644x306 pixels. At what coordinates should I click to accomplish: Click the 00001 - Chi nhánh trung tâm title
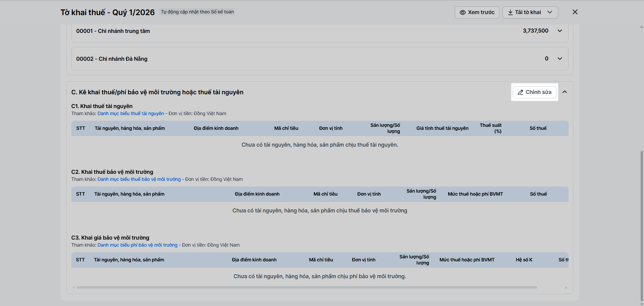[x=113, y=31]
